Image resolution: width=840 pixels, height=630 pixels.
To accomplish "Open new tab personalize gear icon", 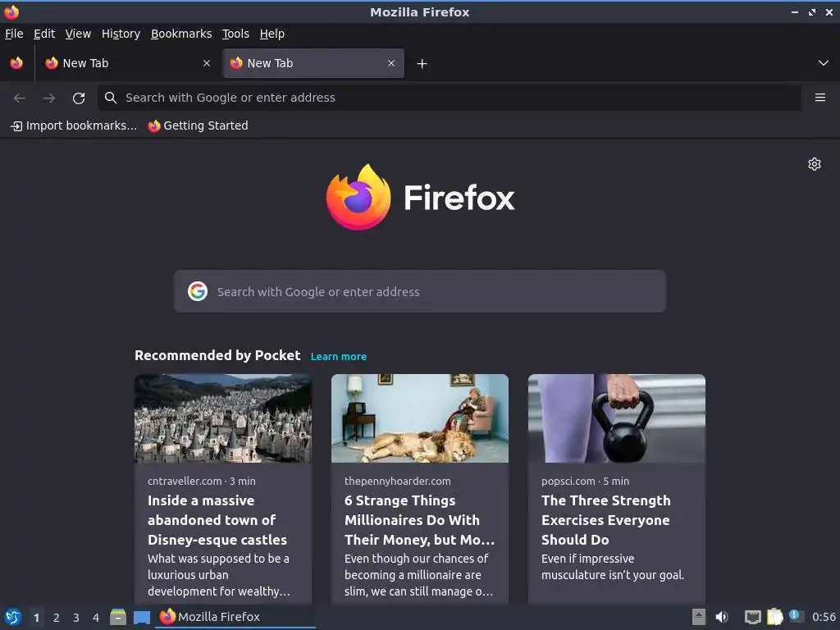I will click(815, 164).
